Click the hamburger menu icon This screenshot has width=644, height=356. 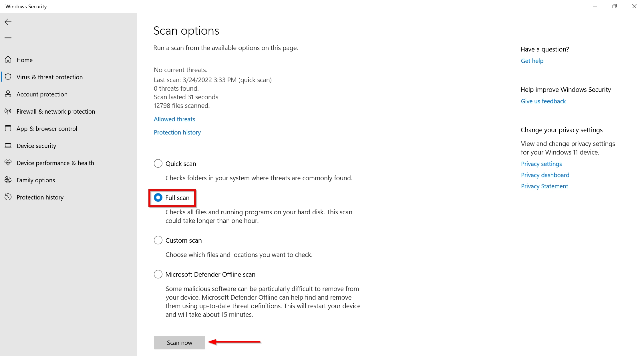pyautogui.click(x=8, y=39)
